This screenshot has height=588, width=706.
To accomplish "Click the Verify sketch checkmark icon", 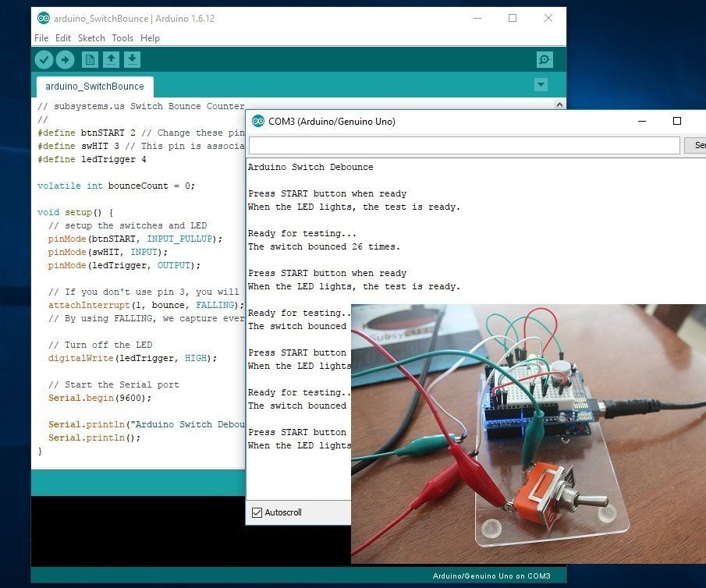I will point(44,59).
